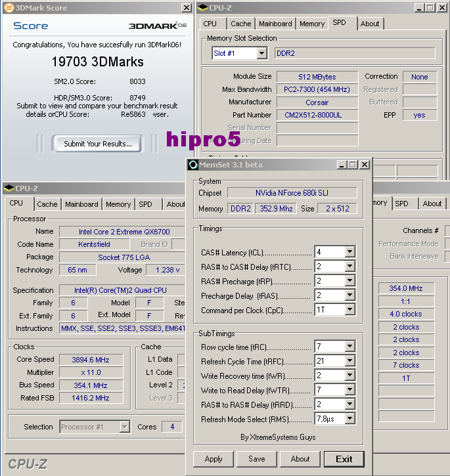This screenshot has width=450, height=476.
Task: Click the Corsair manufacturer field
Action: pos(317,102)
